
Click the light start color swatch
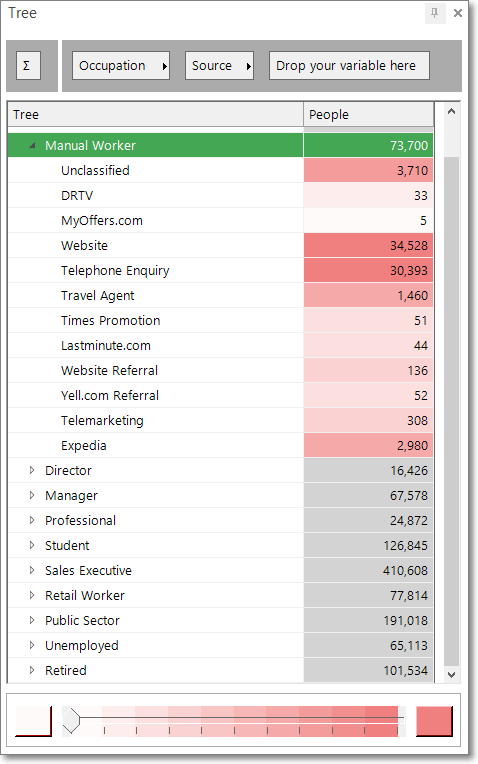33,721
